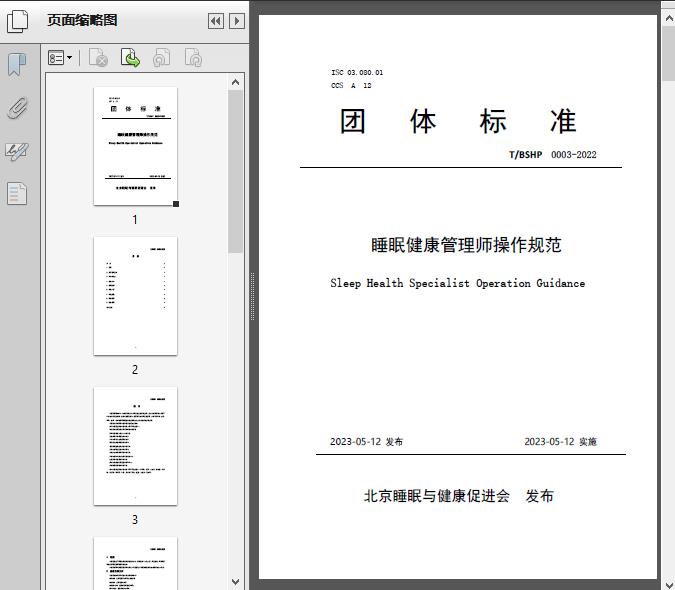Click the thumbnail panel scrollbar handle
The image size is (675, 590).
[x=235, y=172]
